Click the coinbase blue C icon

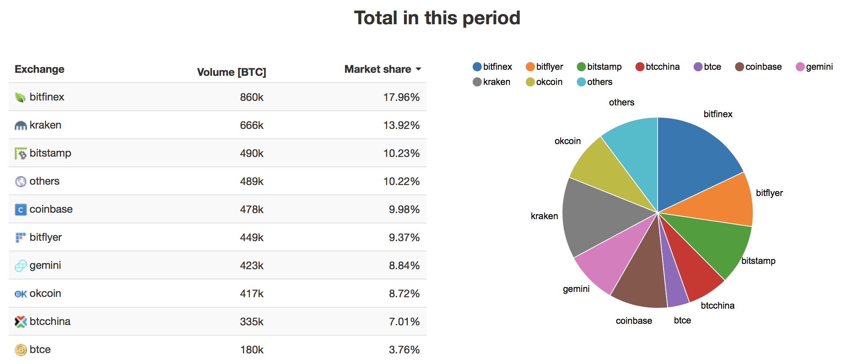pyautogui.click(x=20, y=210)
